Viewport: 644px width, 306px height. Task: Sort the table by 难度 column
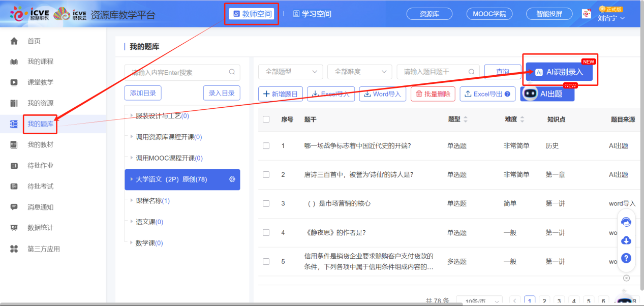pos(522,119)
